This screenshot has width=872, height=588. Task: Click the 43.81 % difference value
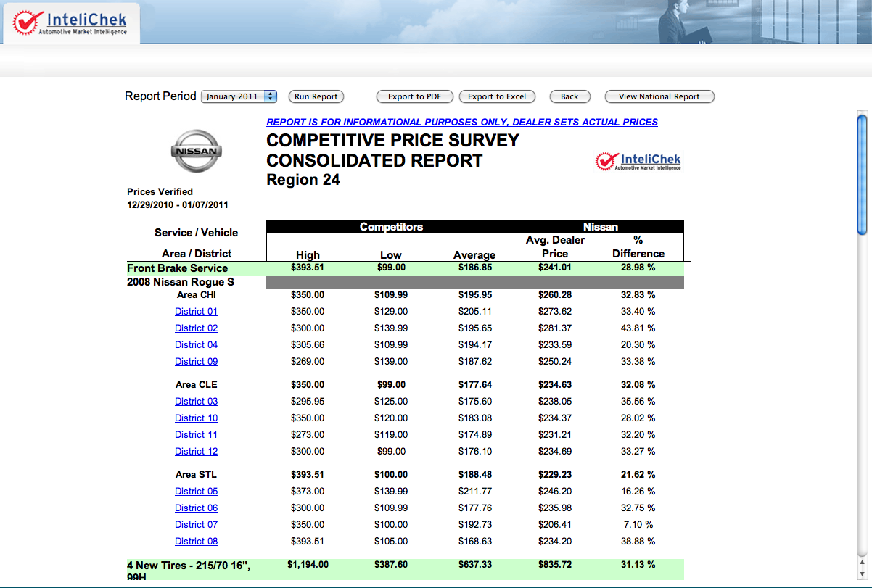tap(638, 328)
